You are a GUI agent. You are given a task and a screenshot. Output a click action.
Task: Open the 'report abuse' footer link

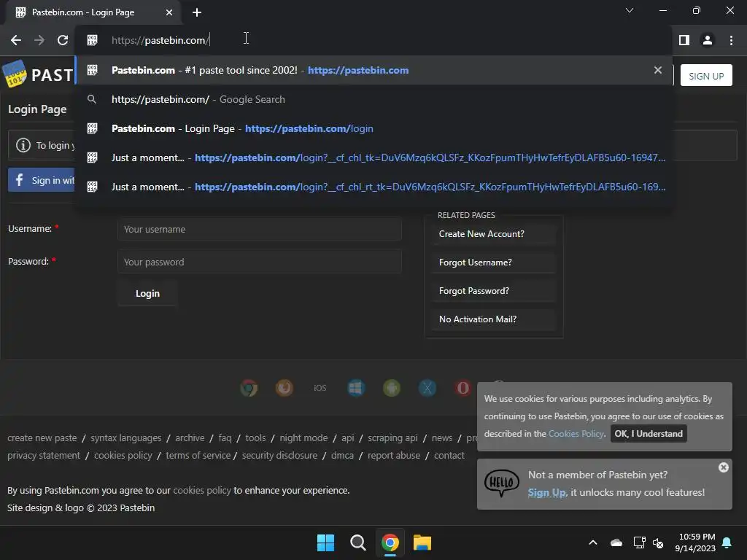tap(394, 455)
